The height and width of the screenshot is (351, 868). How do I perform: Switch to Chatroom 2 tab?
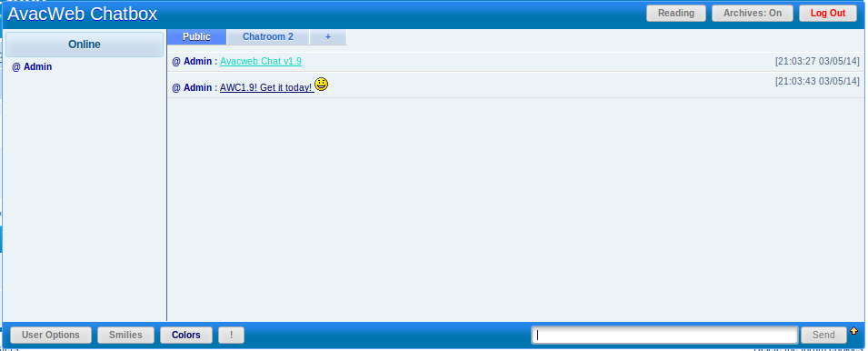[x=268, y=36]
